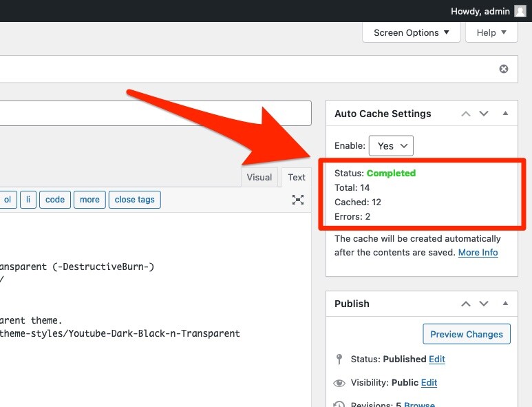532x407 pixels.
Task: Click the admin avatar icon
Action: click(520, 11)
